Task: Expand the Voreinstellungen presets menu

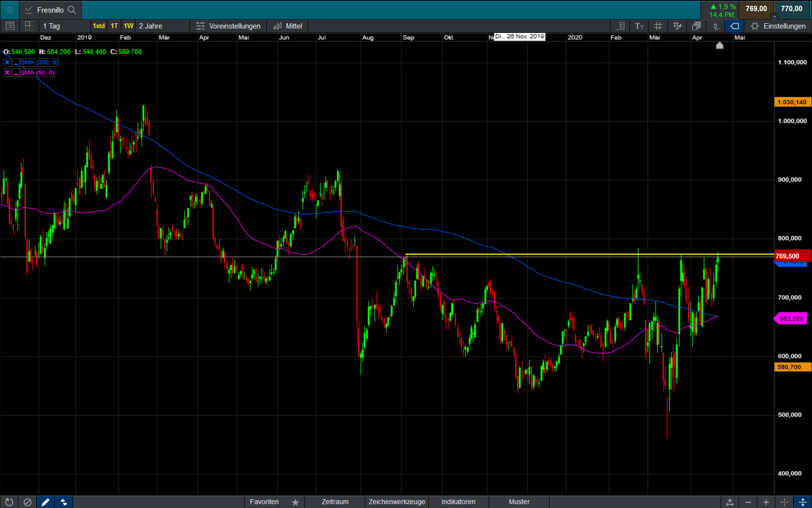Action: point(228,26)
